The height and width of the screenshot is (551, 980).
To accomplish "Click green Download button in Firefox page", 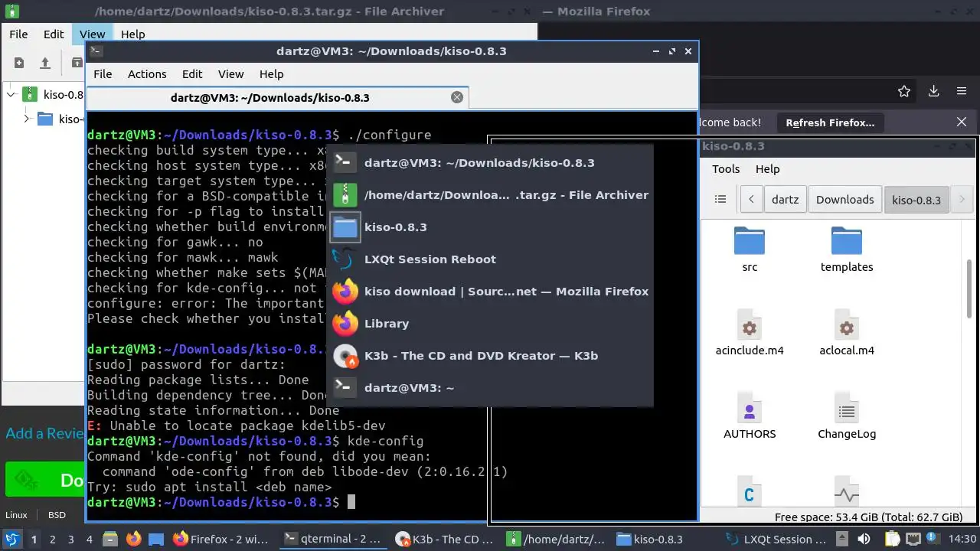I will click(x=44, y=480).
